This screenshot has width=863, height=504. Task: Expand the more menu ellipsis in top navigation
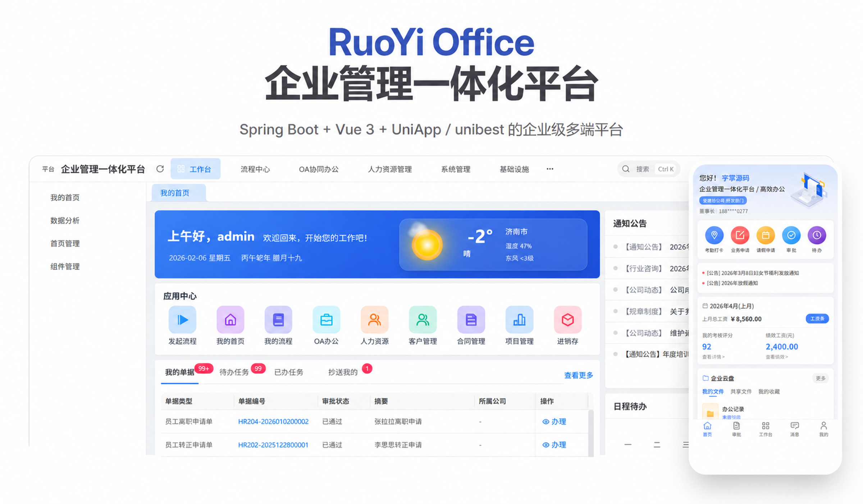[x=550, y=169]
